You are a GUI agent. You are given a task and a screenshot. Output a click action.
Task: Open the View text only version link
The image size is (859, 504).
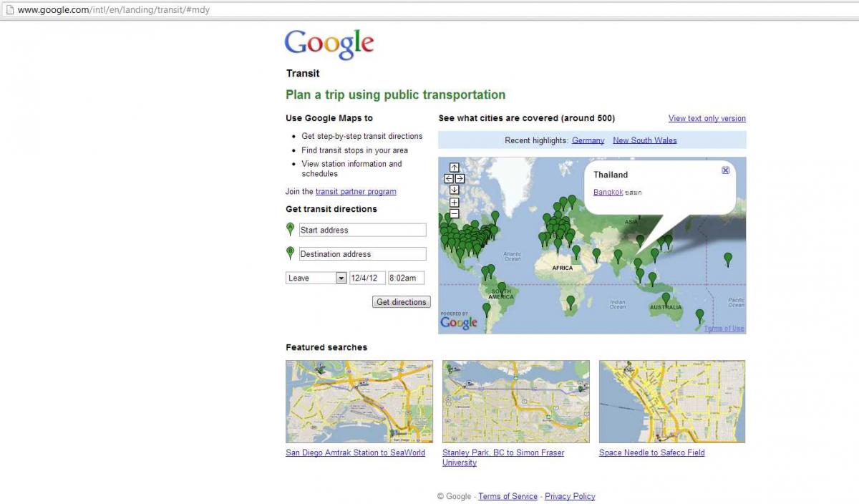[707, 119]
